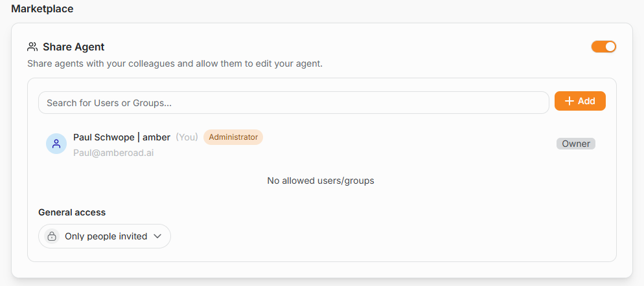Click the white knob of the orange toggle
The width and height of the screenshot is (644, 286).
click(x=610, y=47)
